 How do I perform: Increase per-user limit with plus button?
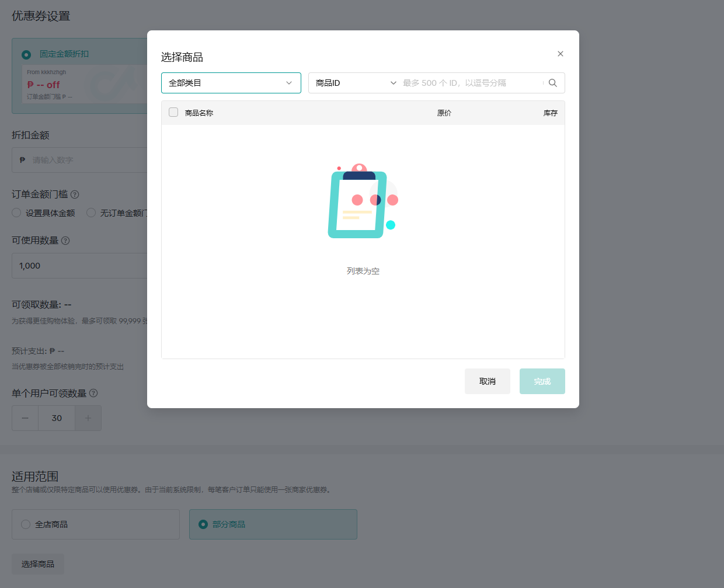[88, 418]
